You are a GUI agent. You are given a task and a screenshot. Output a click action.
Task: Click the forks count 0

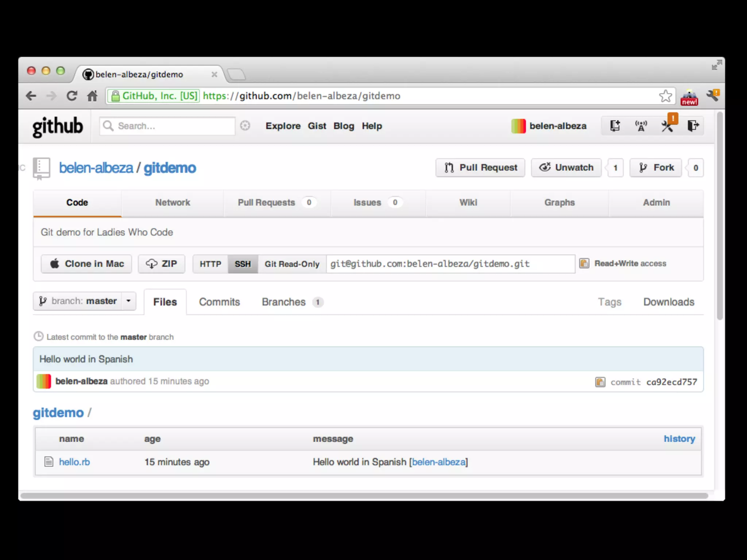point(696,168)
